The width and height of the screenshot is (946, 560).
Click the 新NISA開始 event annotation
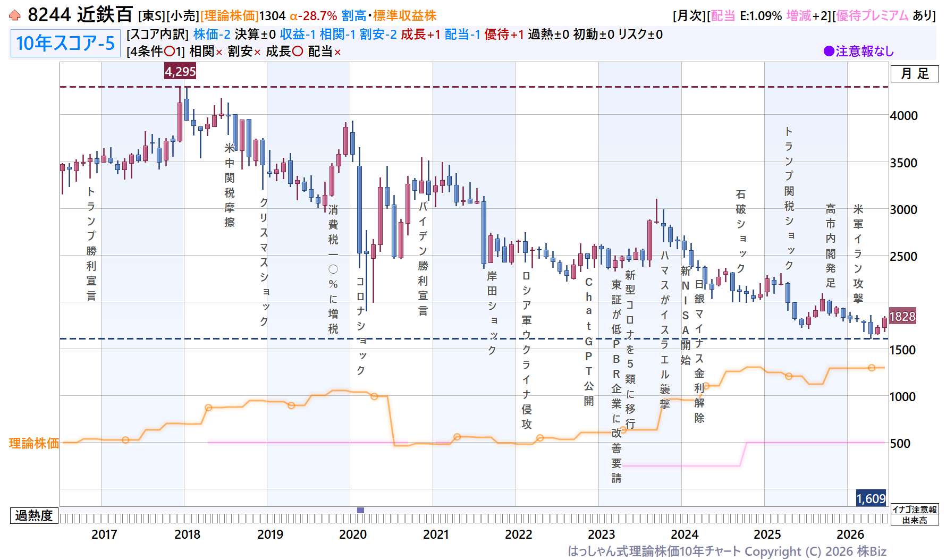click(x=686, y=316)
